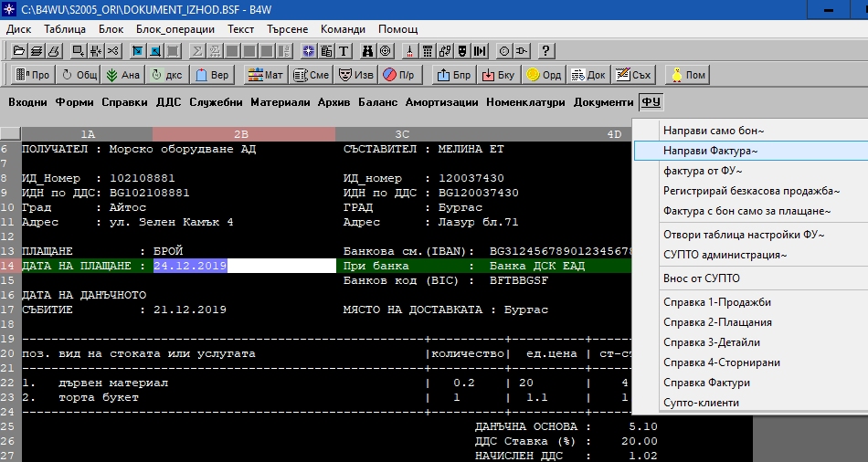Click the open folder toolbar icon
Image resolution: width=868 pixels, height=462 pixels.
click(x=19, y=51)
